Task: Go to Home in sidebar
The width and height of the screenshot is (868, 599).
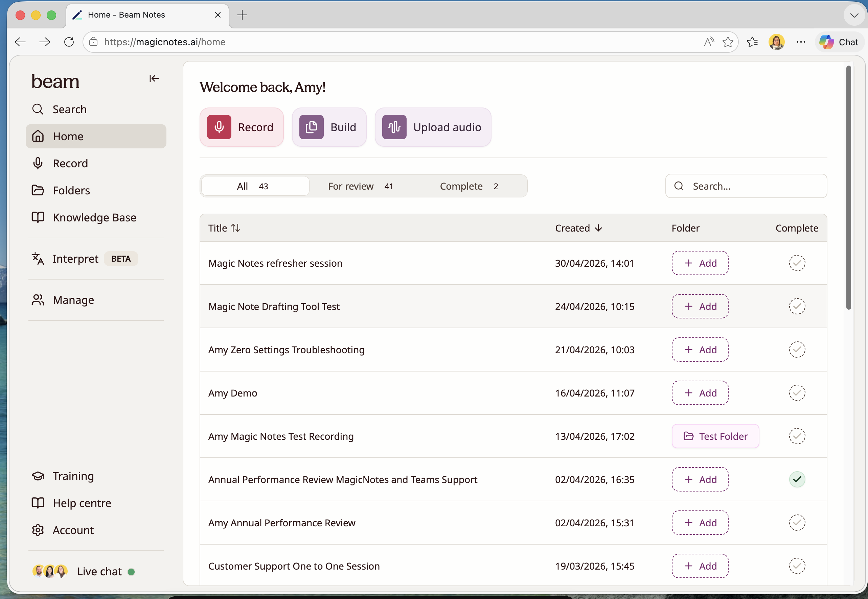Action: (96, 136)
